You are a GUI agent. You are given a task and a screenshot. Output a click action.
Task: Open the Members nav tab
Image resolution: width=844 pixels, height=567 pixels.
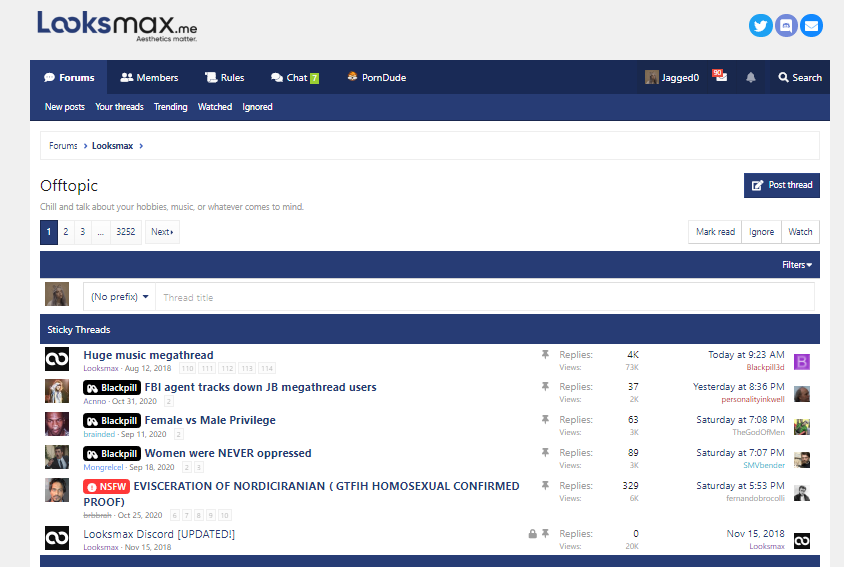click(149, 78)
